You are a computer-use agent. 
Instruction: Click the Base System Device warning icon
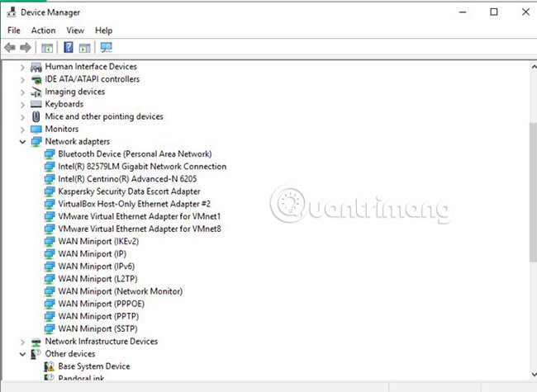click(50, 366)
